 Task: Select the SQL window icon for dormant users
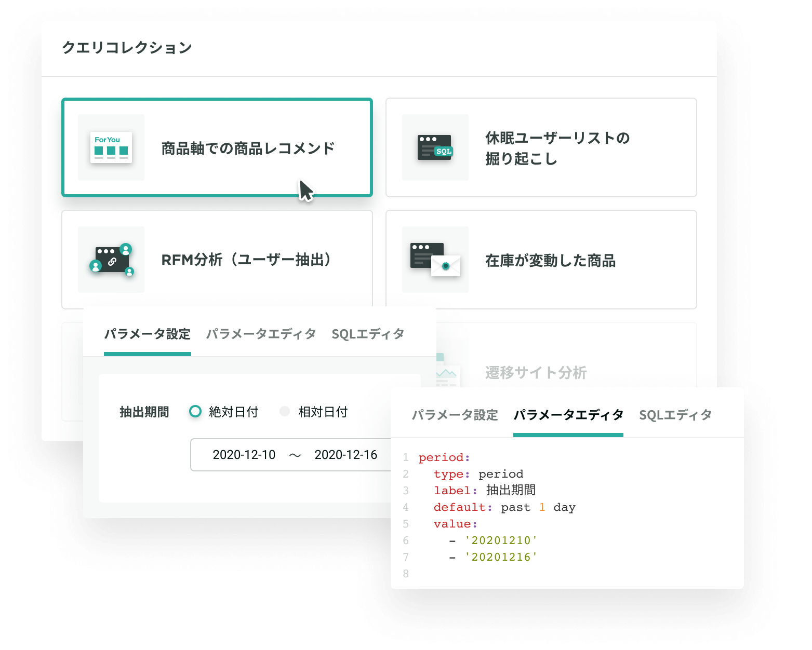click(435, 148)
